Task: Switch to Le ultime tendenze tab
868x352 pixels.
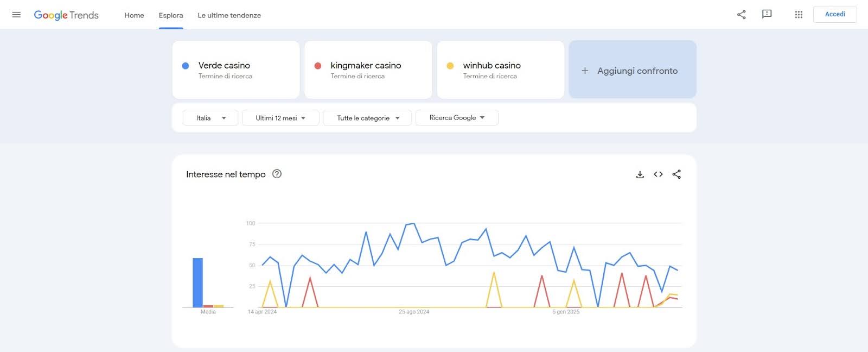Action: (229, 15)
